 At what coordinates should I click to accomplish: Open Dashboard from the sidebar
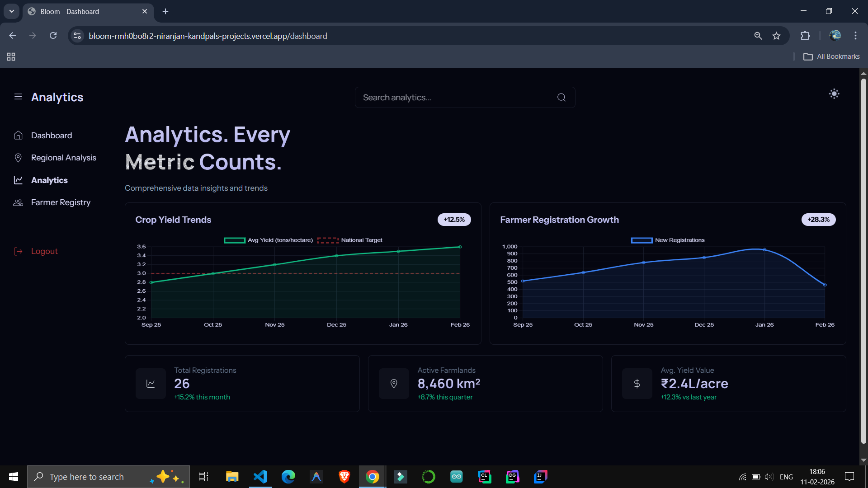(x=51, y=136)
